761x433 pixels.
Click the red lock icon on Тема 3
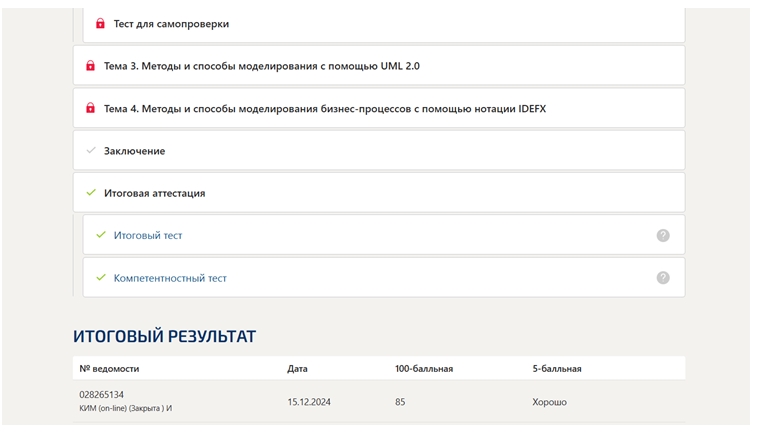tap(90, 66)
